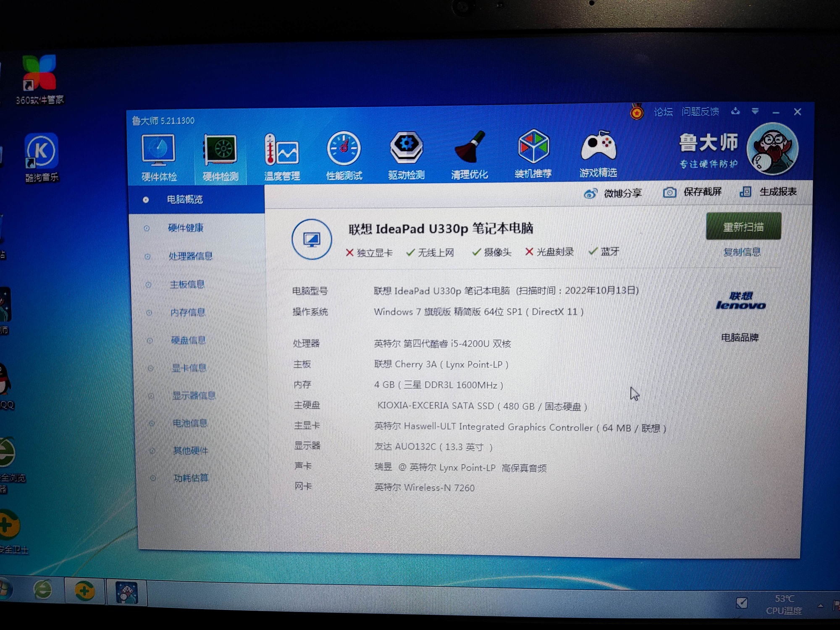Click the Haswell-ULT Integrated Graphics value
Viewport: 840px width, 630px height.
[x=520, y=427]
